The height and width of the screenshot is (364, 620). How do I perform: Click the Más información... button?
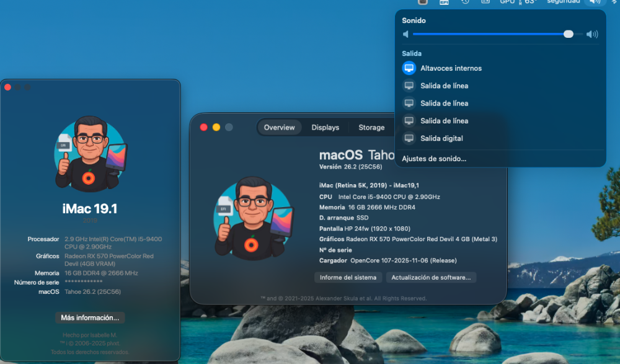pyautogui.click(x=90, y=317)
